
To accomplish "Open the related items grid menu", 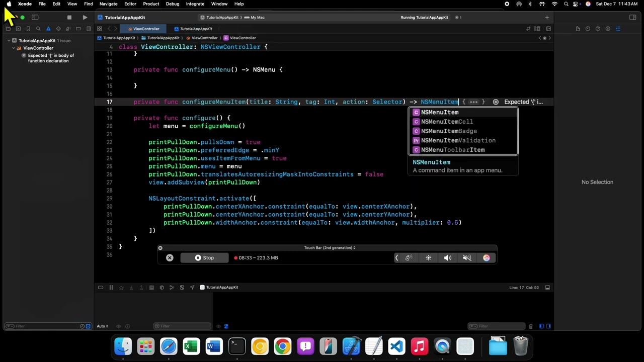I will [100, 29].
